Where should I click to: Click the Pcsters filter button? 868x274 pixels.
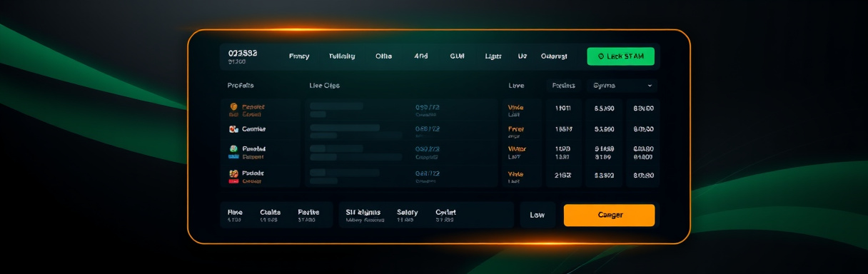(563, 86)
